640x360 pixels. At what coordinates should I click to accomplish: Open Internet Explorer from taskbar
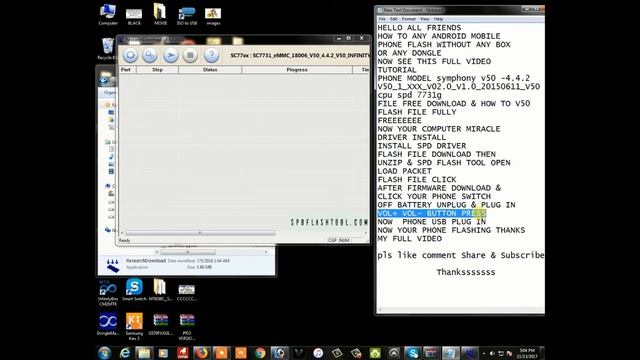124,353
